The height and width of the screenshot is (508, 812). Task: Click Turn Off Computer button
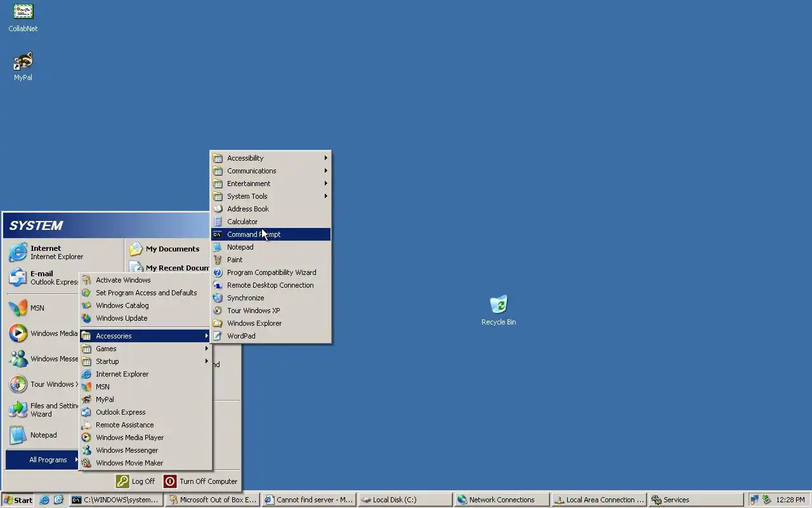(x=200, y=481)
